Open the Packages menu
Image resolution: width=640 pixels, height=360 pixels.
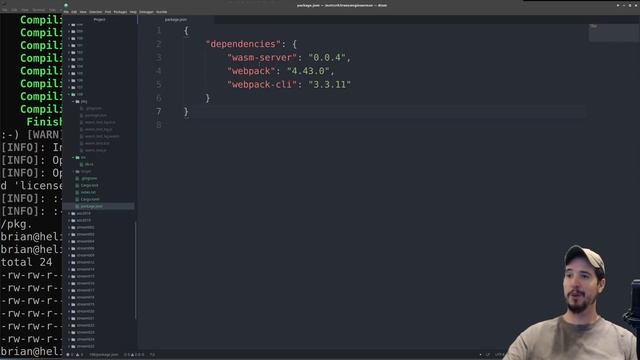point(120,12)
